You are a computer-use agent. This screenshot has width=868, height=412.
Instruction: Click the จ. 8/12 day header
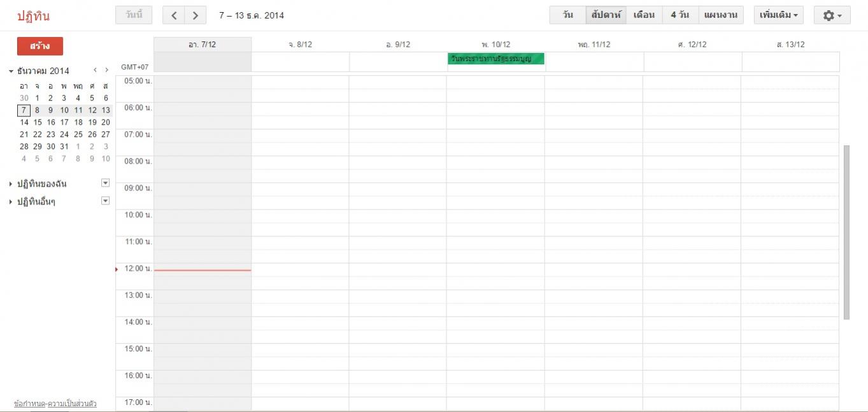coord(300,45)
